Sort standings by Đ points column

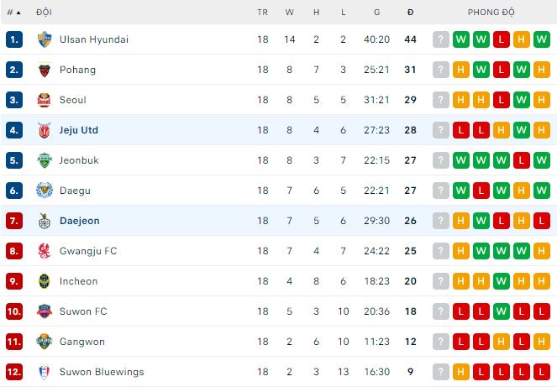410,13
